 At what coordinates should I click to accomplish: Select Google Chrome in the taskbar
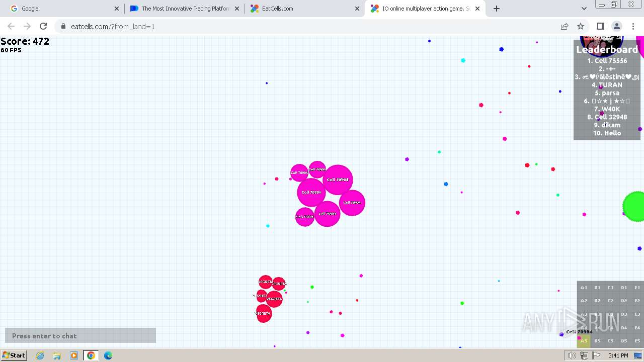[91, 355]
